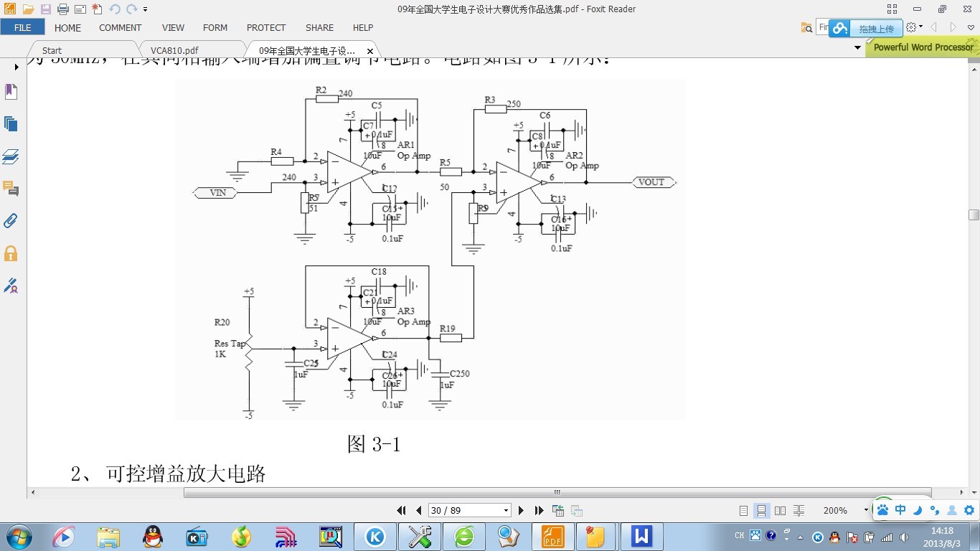Screen dimensions: 980x551
Task: Open the SHARE ribbon tab
Action: click(319, 27)
